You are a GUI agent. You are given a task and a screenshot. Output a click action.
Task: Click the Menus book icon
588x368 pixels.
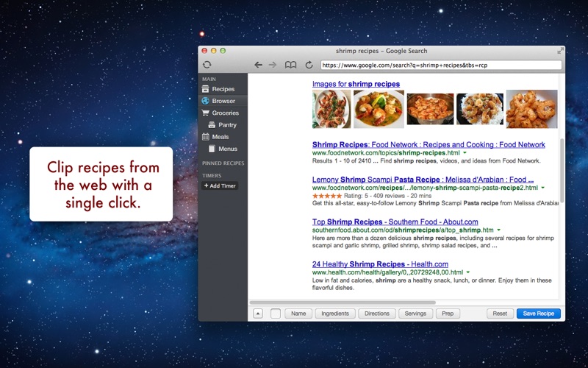(x=212, y=149)
